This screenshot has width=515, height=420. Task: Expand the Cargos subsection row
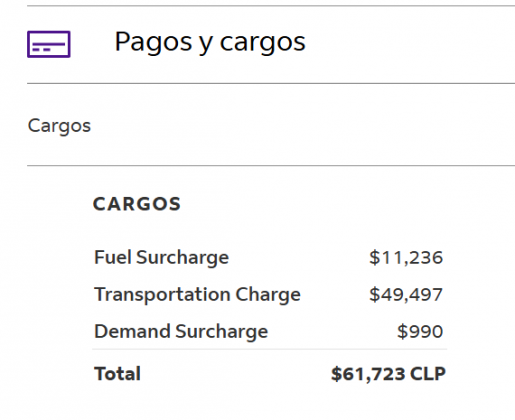pyautogui.click(x=271, y=125)
